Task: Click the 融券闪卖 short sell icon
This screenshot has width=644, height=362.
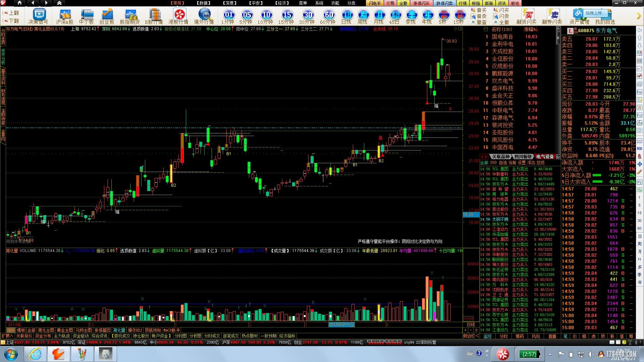Action: pyautogui.click(x=552, y=16)
